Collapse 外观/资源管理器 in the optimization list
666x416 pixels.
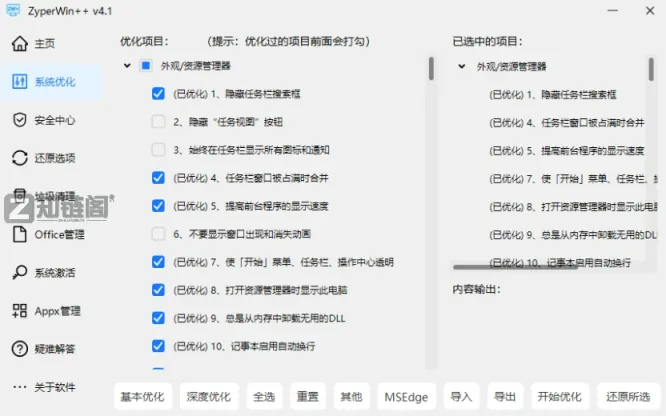127,65
